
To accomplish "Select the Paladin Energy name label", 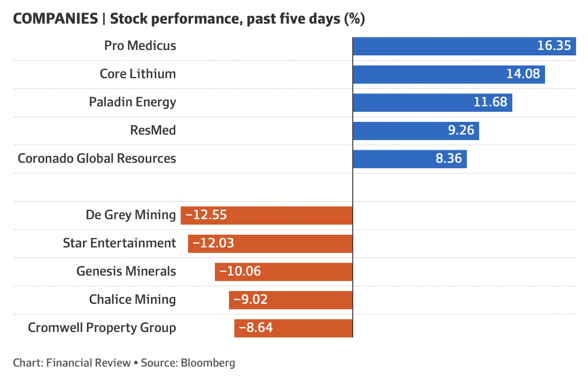I will tap(132, 102).
